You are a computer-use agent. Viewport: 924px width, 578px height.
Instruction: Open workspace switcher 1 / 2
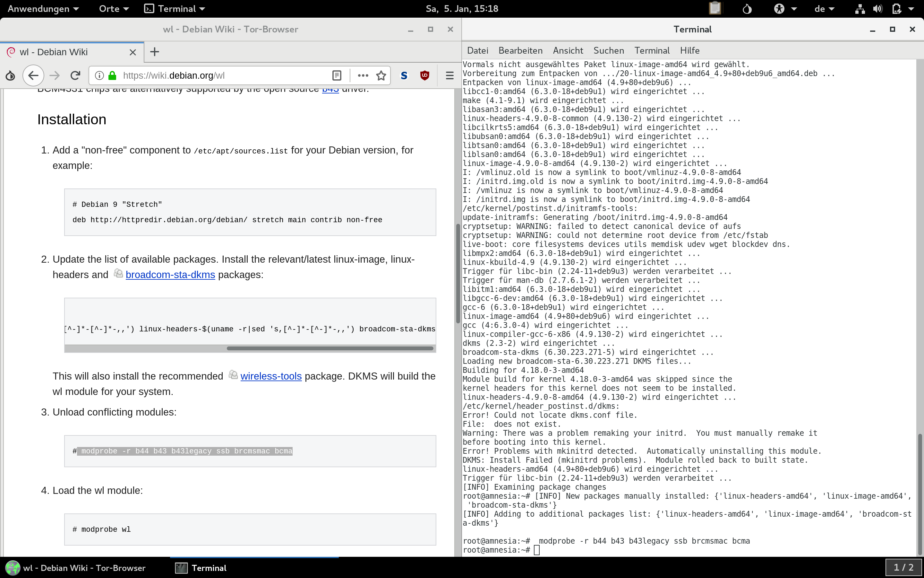(x=903, y=568)
